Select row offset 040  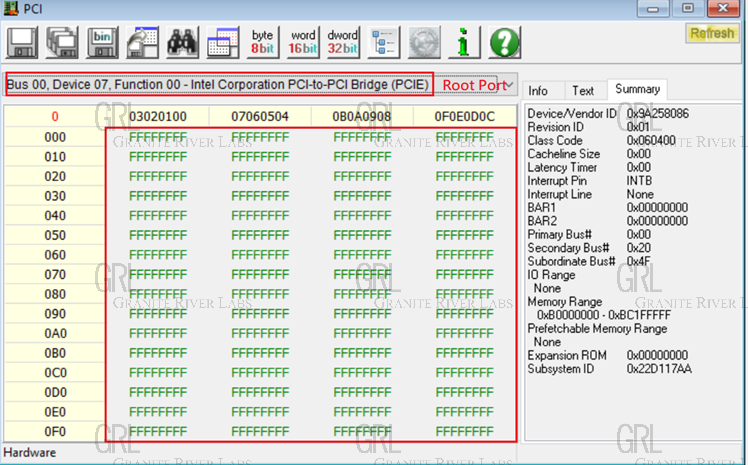(55, 216)
